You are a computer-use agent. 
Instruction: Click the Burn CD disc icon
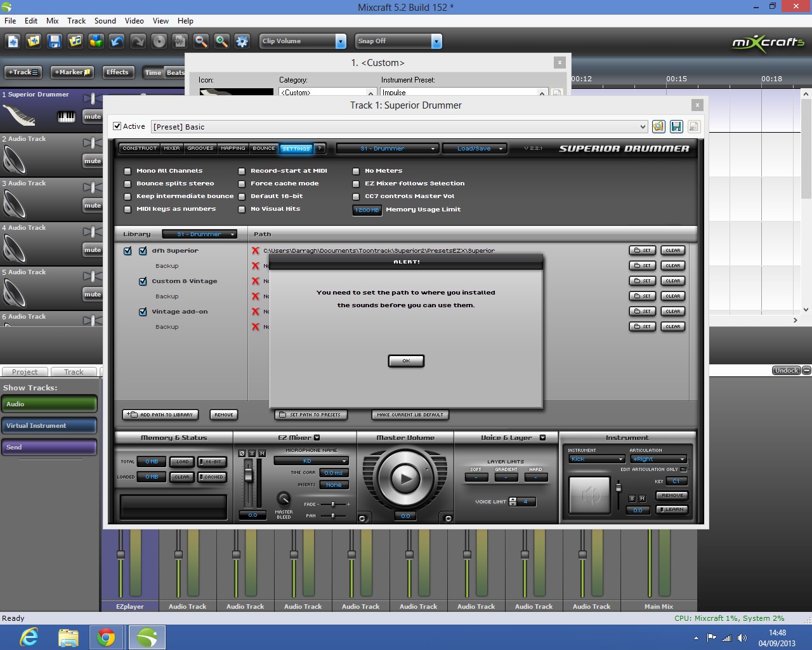click(x=159, y=41)
